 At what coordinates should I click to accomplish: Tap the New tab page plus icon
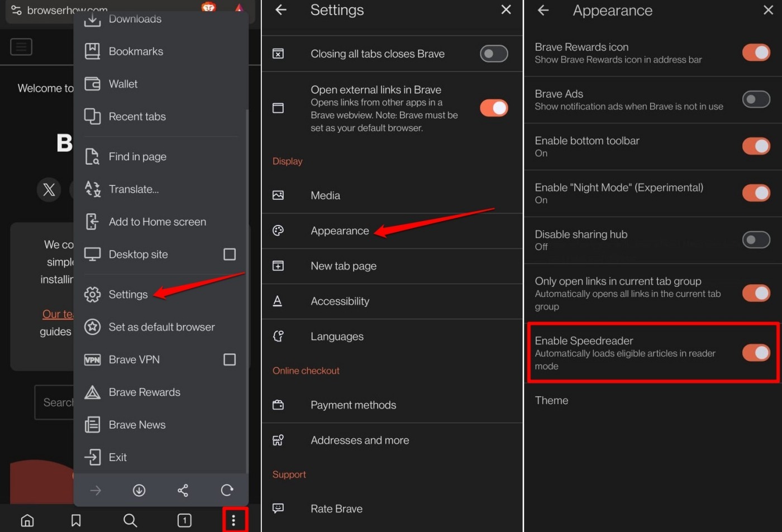click(x=278, y=266)
